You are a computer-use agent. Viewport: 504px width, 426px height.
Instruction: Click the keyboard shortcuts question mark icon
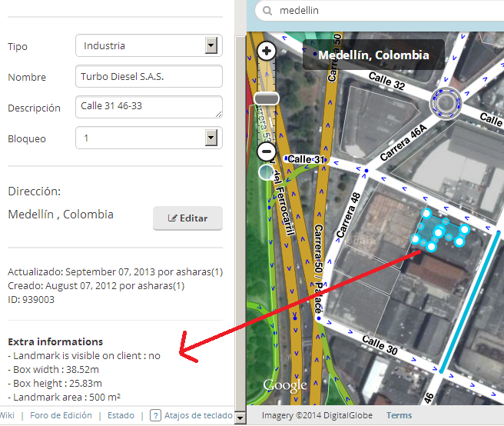point(155,415)
